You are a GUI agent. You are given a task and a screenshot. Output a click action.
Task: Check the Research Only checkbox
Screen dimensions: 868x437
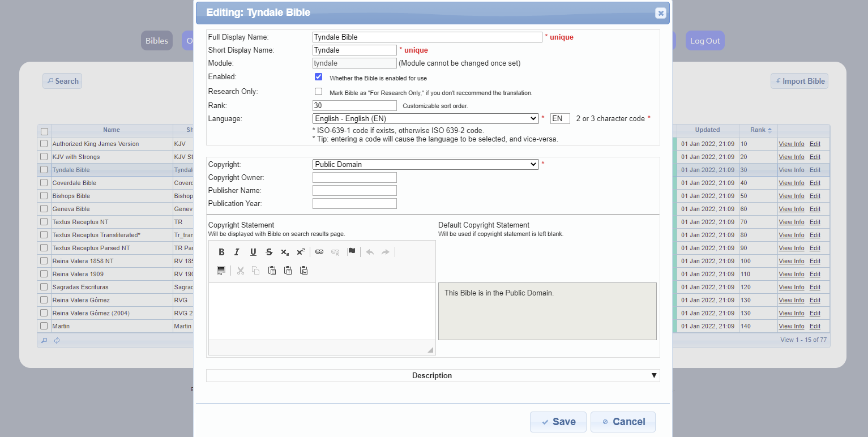point(318,91)
